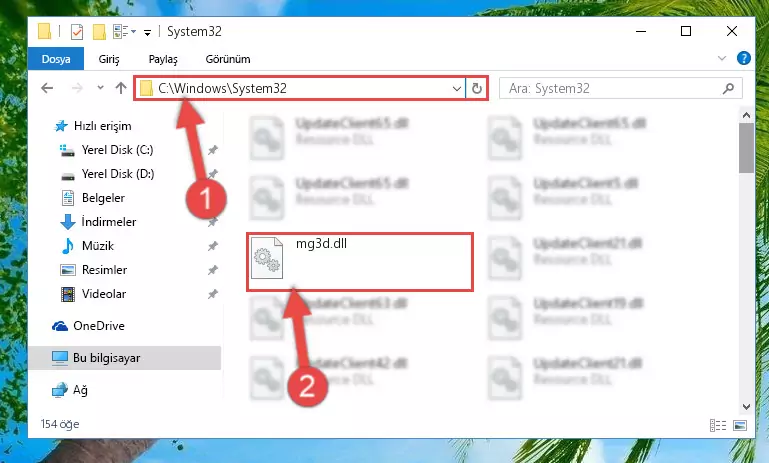Toggle pin next to Müzik
The height and width of the screenshot is (463, 769).
[212, 246]
